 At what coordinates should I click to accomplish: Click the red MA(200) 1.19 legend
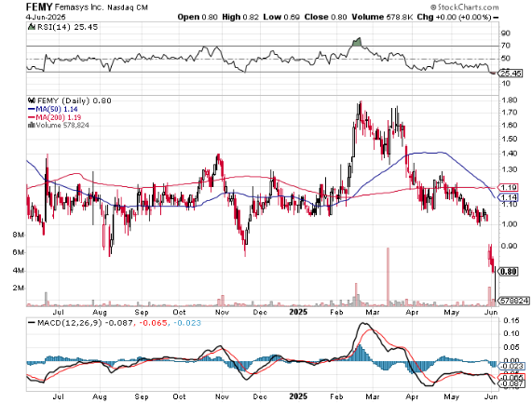[55, 117]
